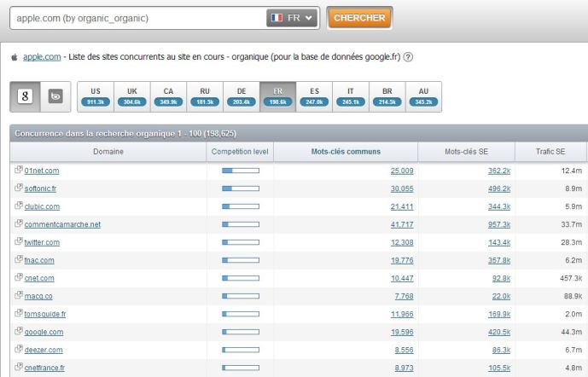The height and width of the screenshot is (377, 588).
Task: Switch to the CA database tab
Action: (168, 96)
